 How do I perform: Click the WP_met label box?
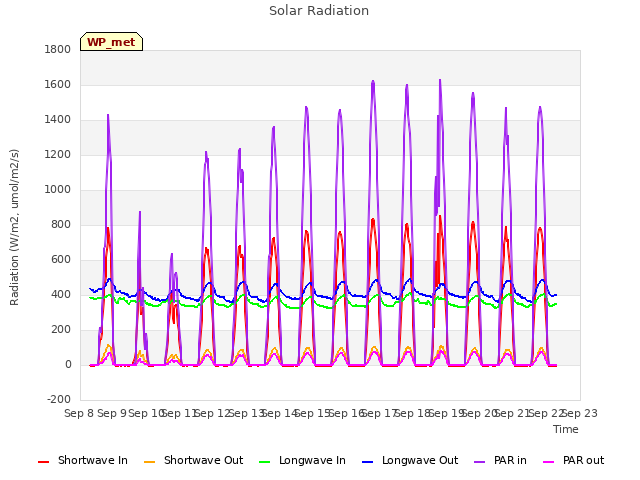coord(111,42)
